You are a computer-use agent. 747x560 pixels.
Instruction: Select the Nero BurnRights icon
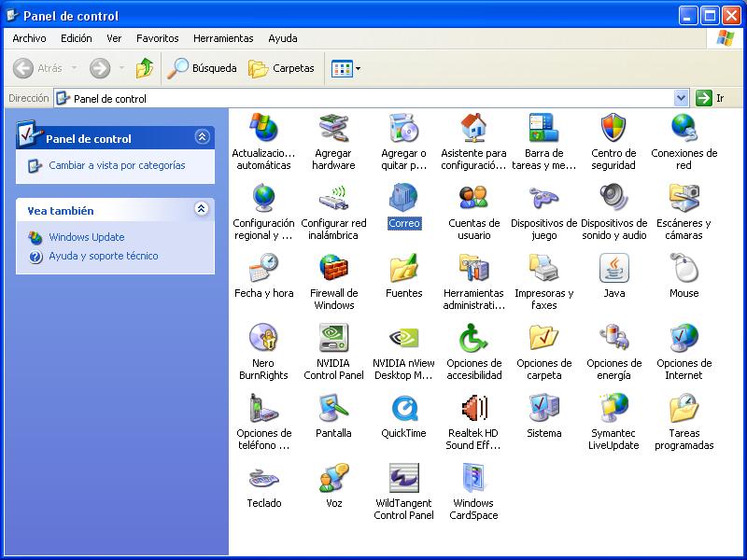(x=263, y=339)
